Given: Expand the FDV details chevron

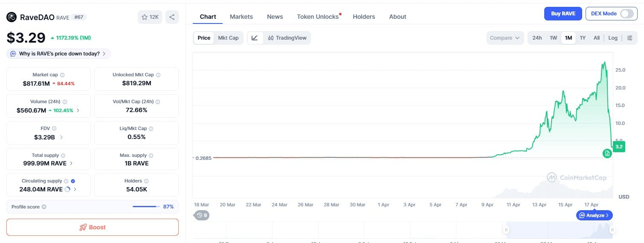Looking at the screenshot, I should [61, 137].
